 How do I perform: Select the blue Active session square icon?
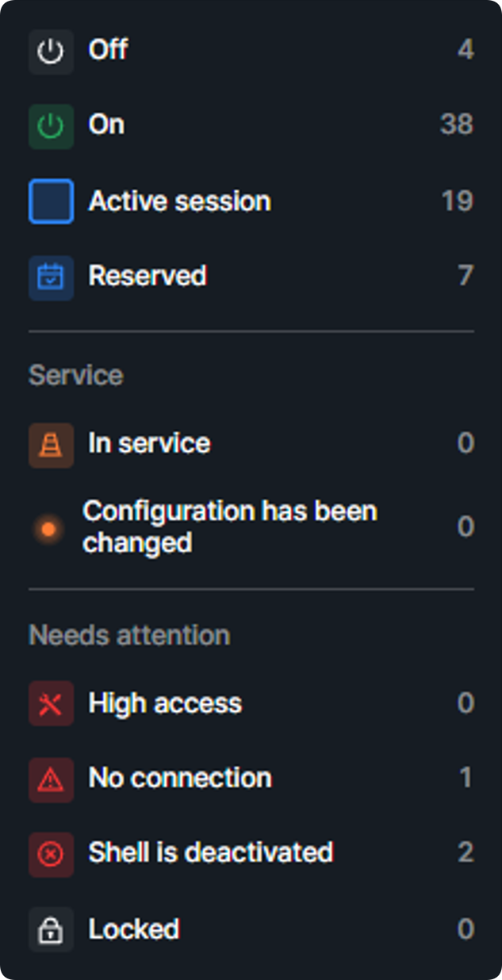point(51,201)
